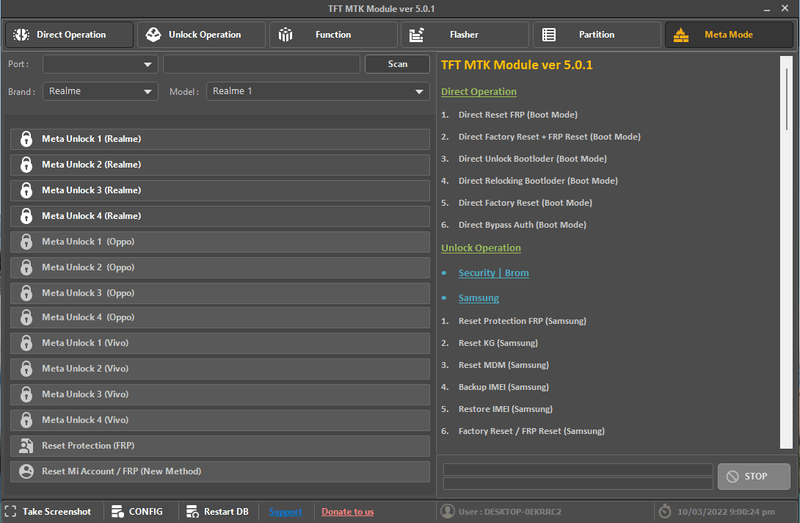Follow the Donate to us link
This screenshot has height=523, width=800.
[x=347, y=512]
